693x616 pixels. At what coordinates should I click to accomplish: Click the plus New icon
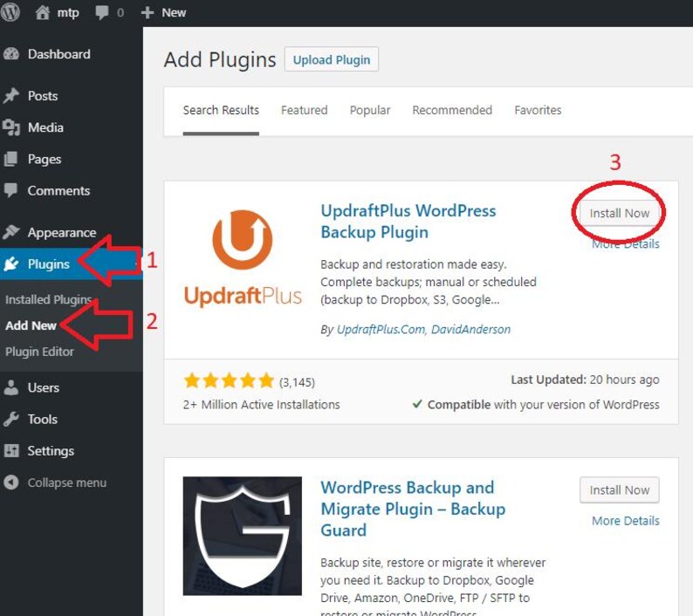pos(148,12)
